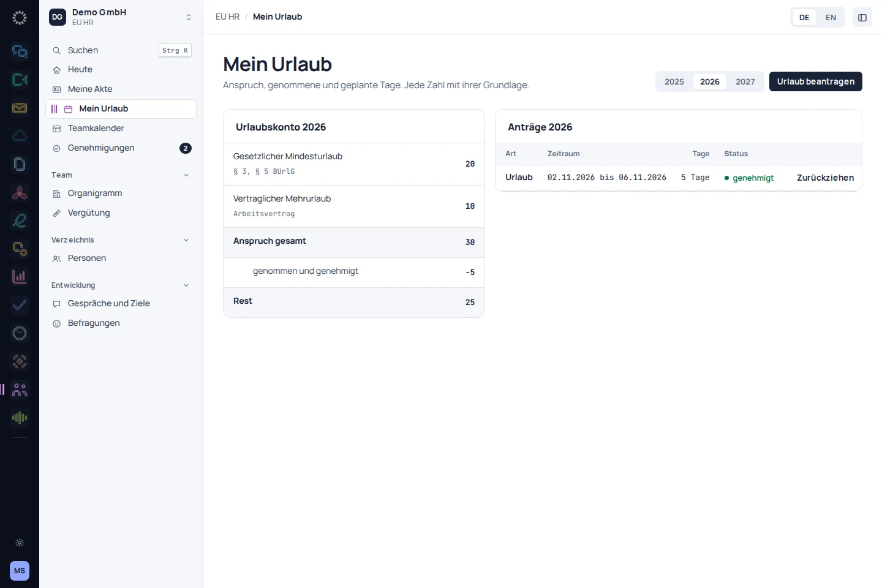Open the mail envelope icon in app rail
882x588 pixels.
click(20, 108)
